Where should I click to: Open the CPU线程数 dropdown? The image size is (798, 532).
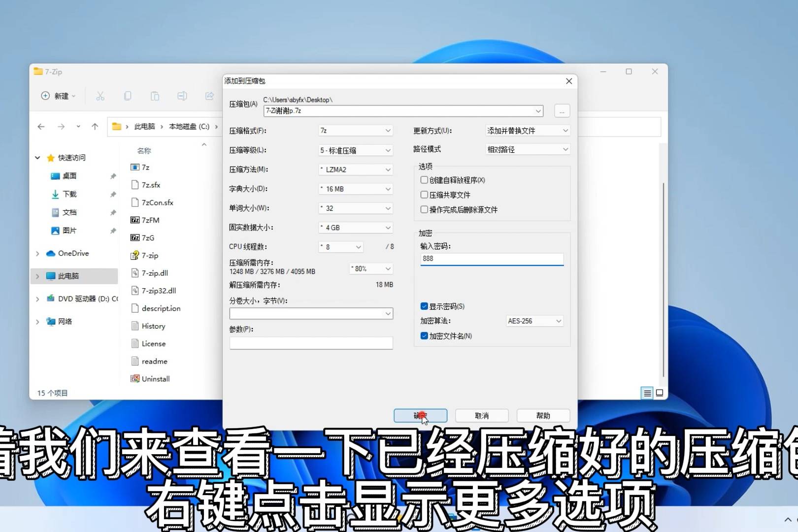coord(340,247)
